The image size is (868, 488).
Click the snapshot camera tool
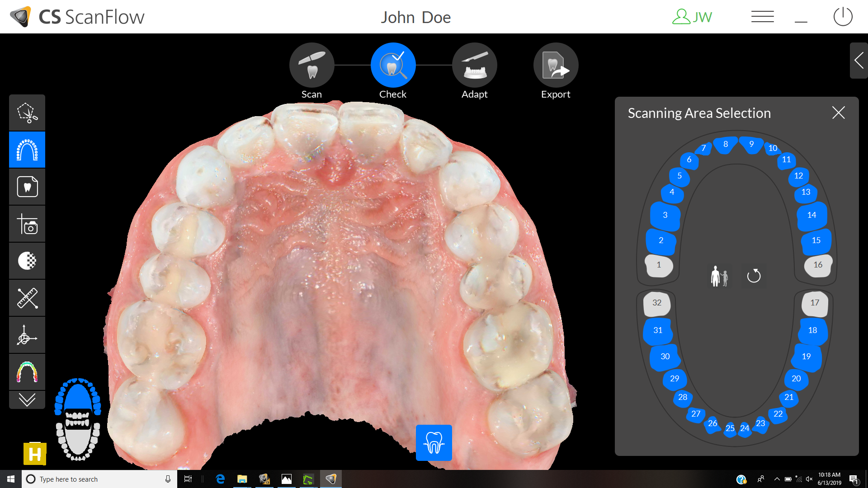point(27,224)
